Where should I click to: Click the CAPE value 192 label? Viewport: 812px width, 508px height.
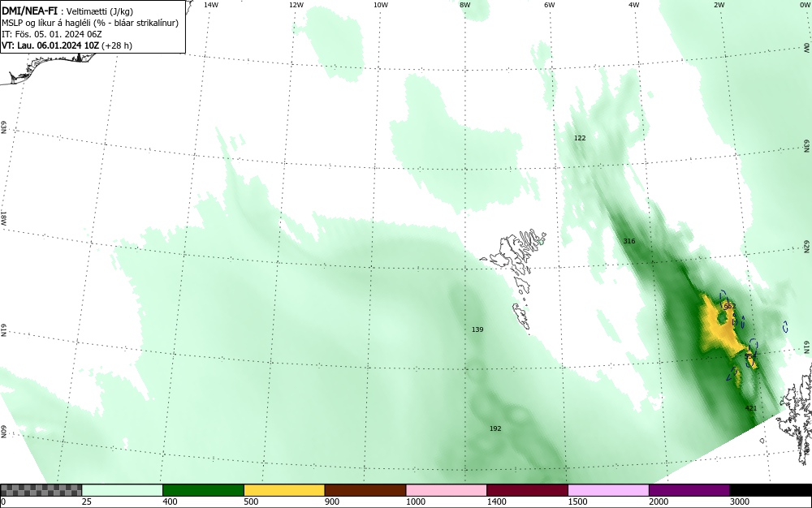(x=495, y=428)
